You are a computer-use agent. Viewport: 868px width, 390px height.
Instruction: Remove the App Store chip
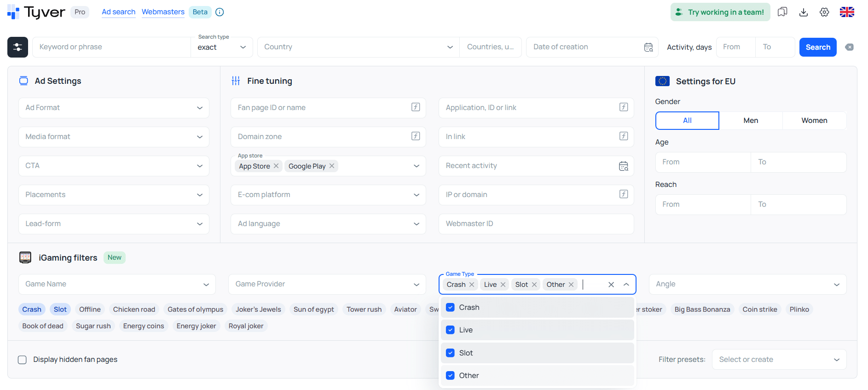point(276,166)
